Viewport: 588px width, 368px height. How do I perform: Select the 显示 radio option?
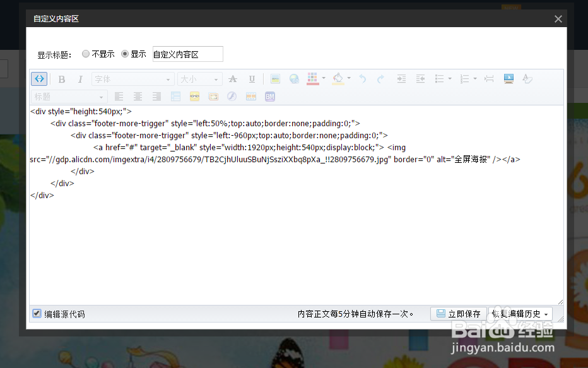125,54
